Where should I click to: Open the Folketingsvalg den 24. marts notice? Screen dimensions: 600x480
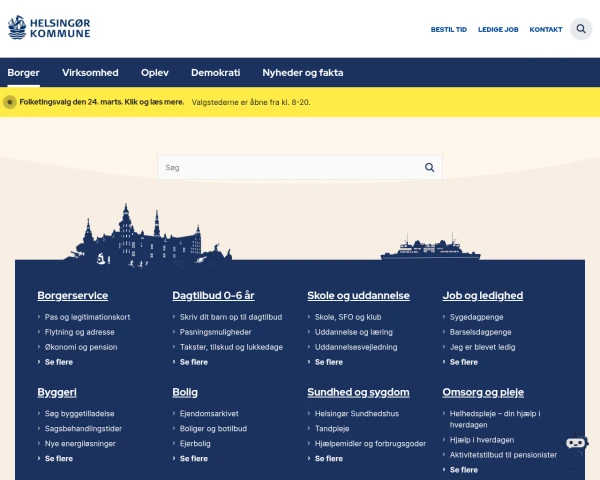(102, 102)
